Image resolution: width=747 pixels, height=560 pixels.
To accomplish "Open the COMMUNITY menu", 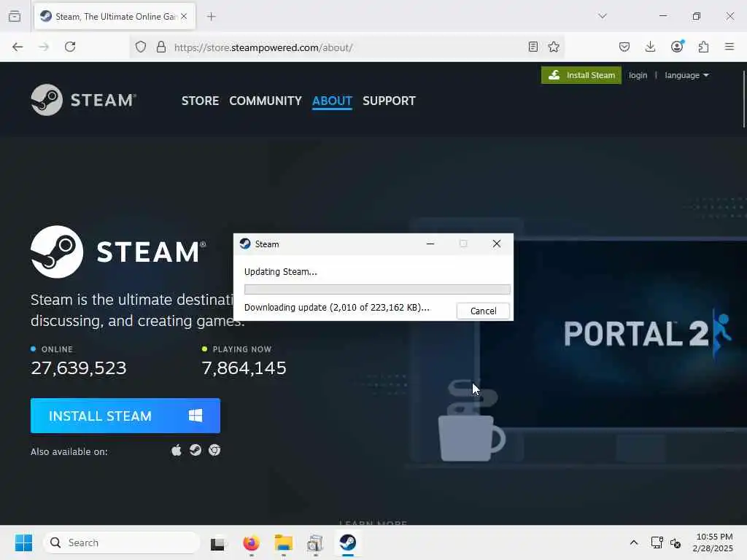I will (266, 101).
